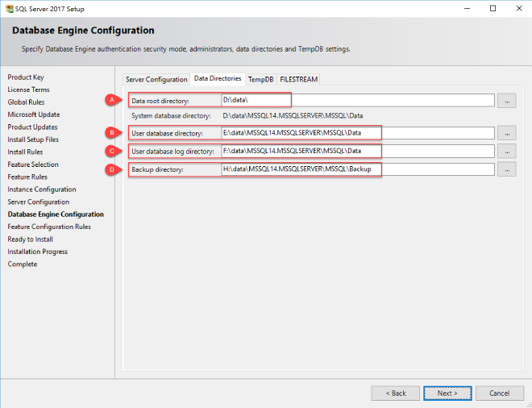Go back with the Back button
Image resolution: width=532 pixels, height=408 pixels.
pos(395,393)
